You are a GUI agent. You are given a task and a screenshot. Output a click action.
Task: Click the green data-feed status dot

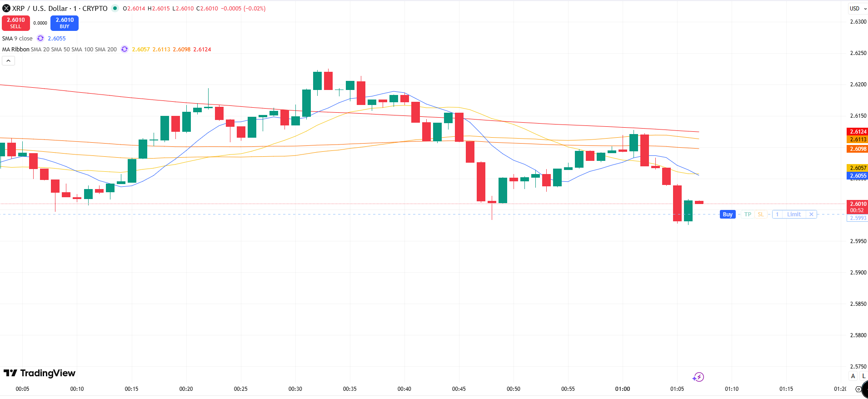click(x=115, y=8)
